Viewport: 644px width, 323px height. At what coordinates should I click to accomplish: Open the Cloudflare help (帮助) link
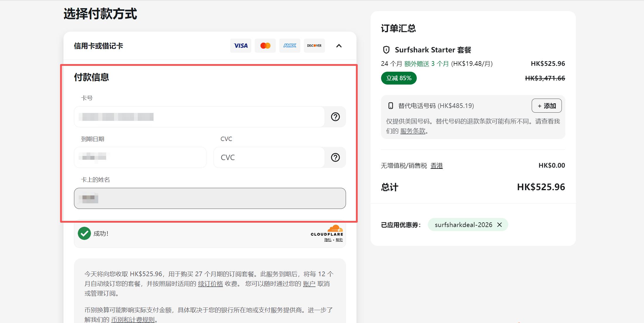[339, 240]
